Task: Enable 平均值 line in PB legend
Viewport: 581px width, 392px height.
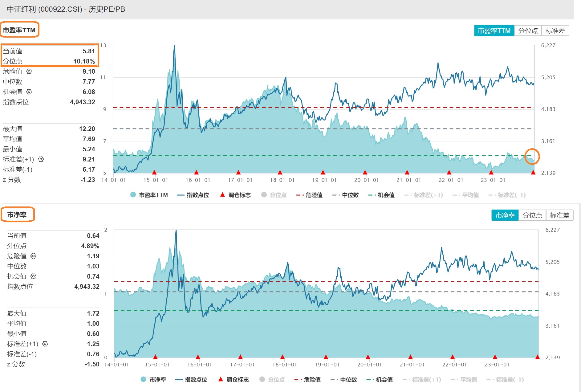Action: pos(464,380)
